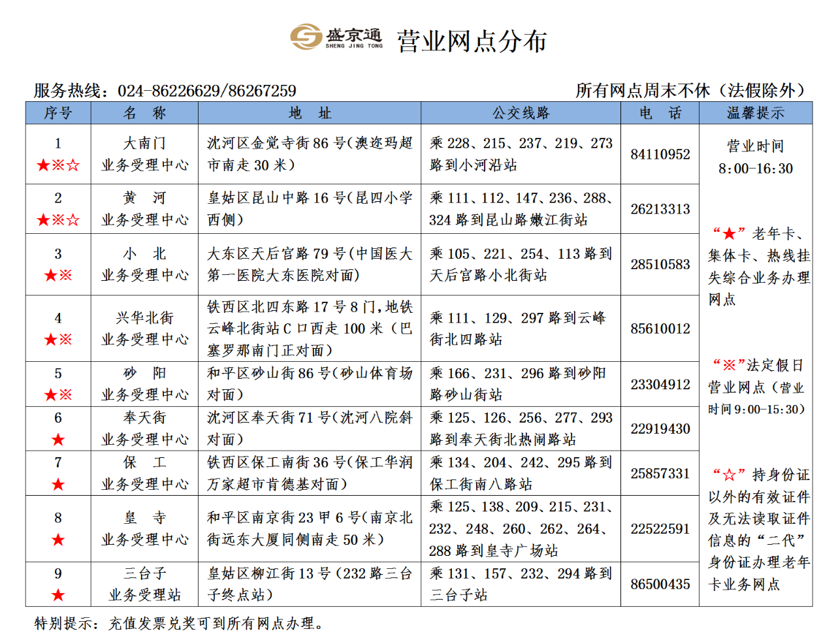This screenshot has height=644, width=836.
Task: Select the 三台子 业务受理站 name cell
Action: 144,584
